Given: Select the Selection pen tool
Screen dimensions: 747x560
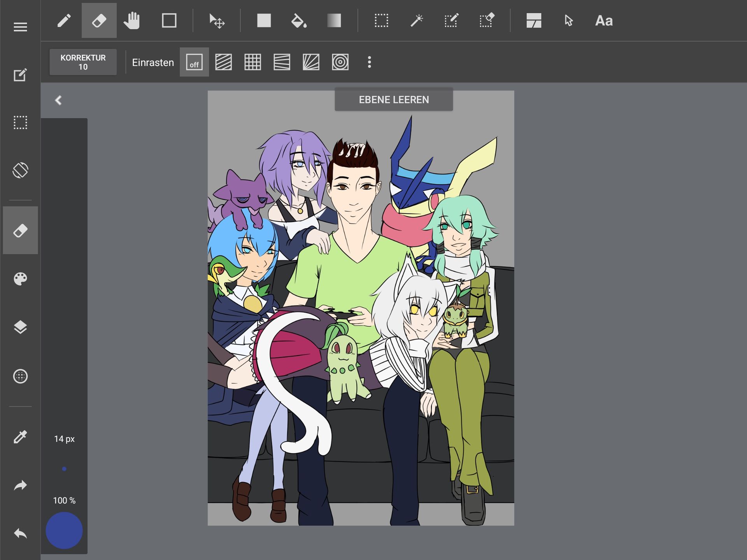Looking at the screenshot, I should (x=451, y=21).
